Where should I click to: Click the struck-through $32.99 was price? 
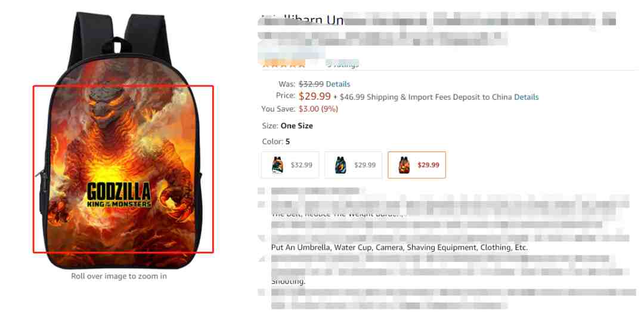(311, 84)
